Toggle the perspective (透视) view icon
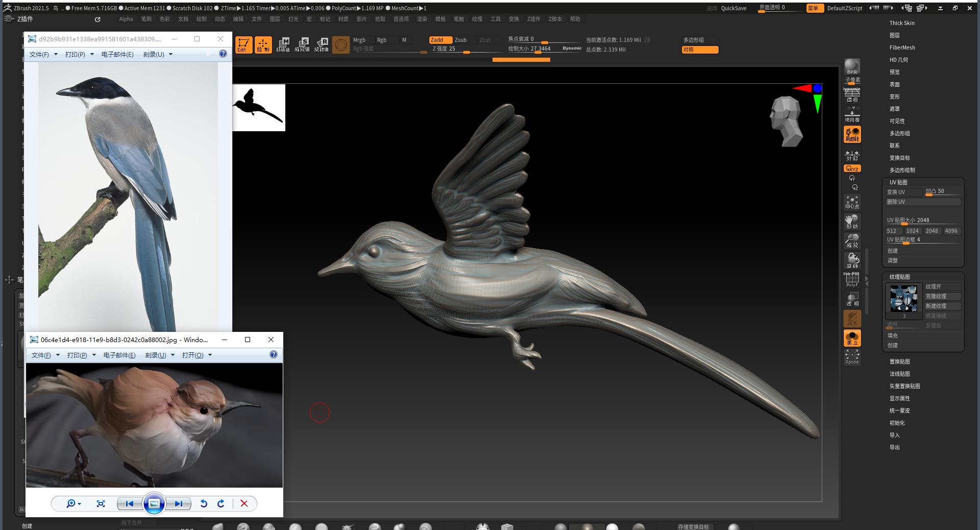This screenshot has height=530, width=980. 852,95
